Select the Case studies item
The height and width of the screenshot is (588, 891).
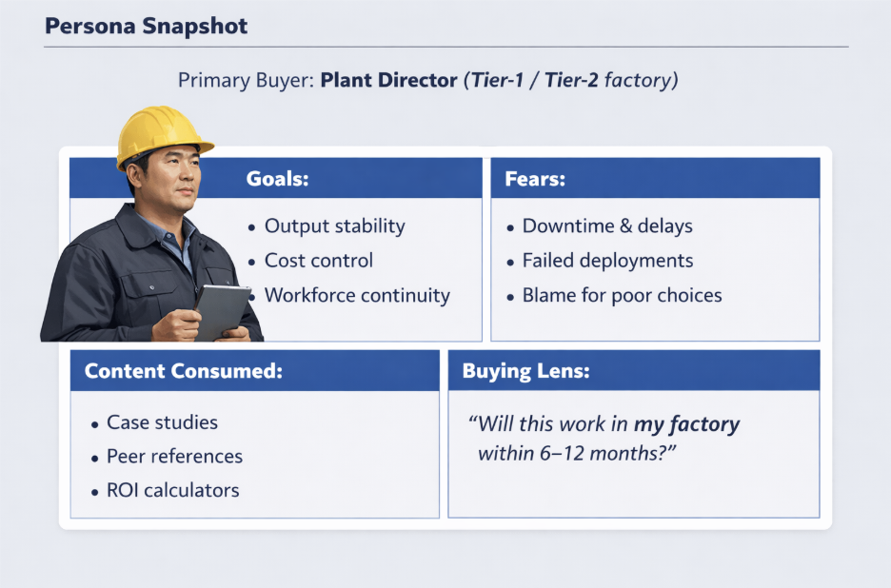162,422
